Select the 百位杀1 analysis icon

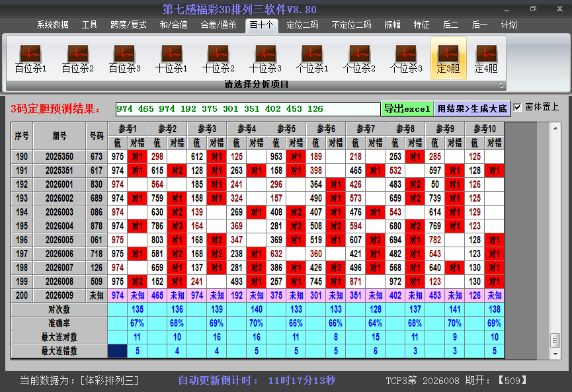[x=30, y=58]
